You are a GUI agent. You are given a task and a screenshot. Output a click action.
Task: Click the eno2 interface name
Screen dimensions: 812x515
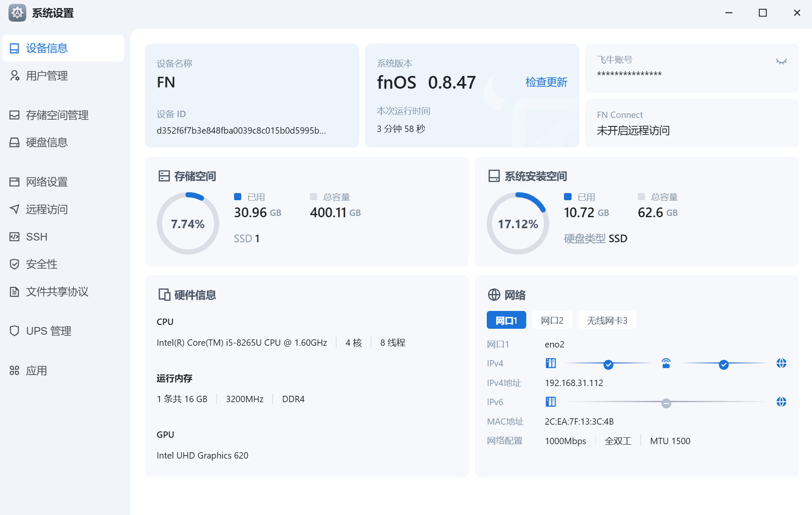(x=554, y=344)
